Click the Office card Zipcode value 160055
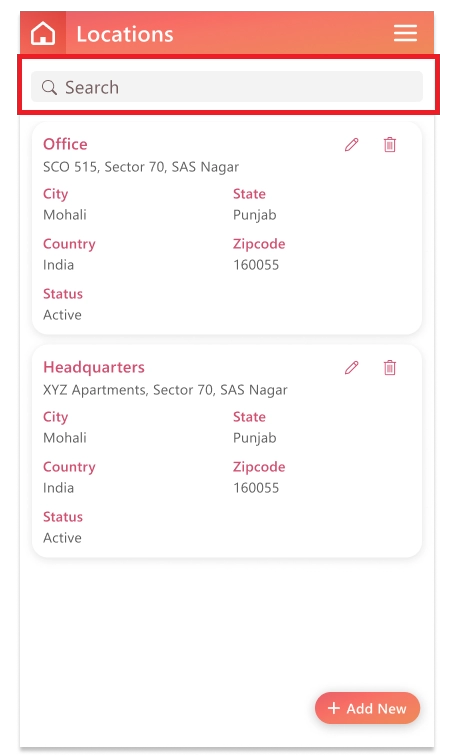 point(256,265)
